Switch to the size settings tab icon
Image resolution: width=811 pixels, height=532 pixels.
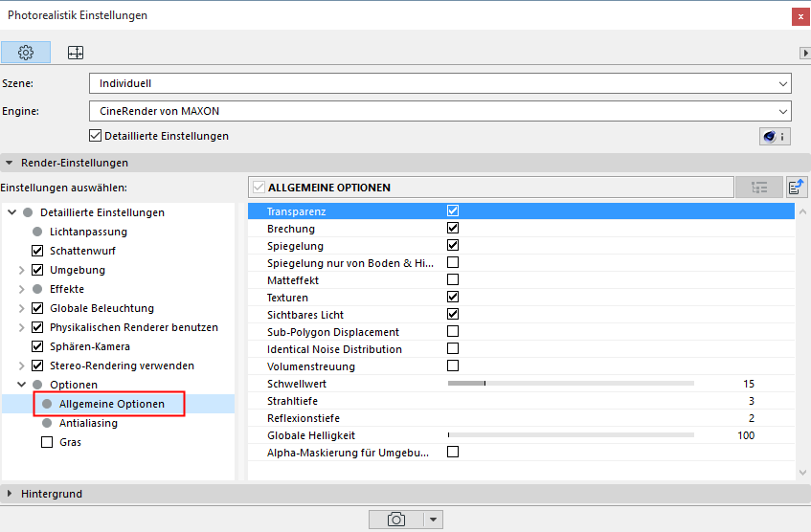point(76,53)
